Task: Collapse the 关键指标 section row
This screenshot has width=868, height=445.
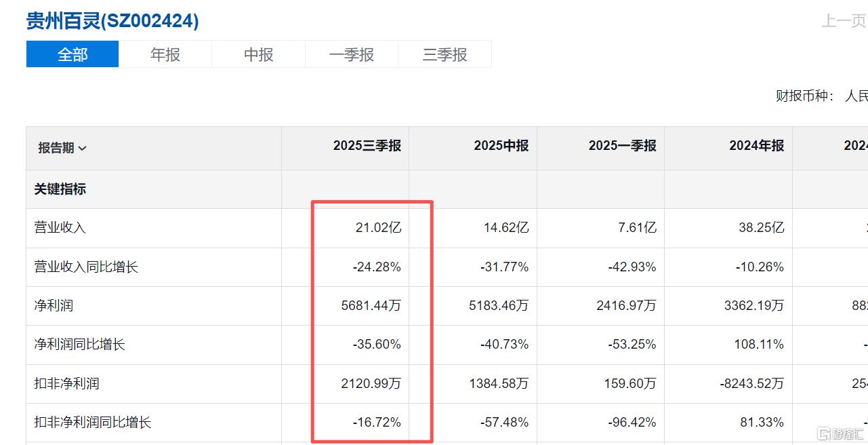Action: (x=60, y=189)
